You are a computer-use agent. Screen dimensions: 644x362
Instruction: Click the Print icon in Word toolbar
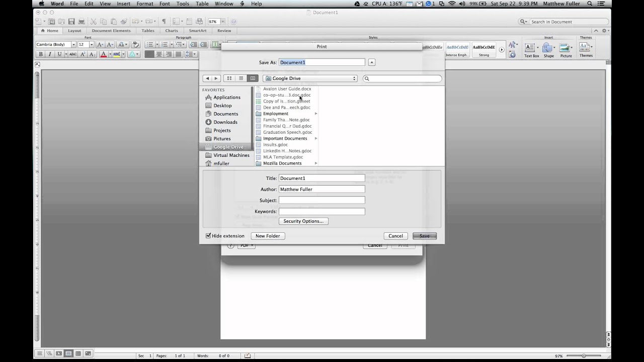click(x=82, y=22)
